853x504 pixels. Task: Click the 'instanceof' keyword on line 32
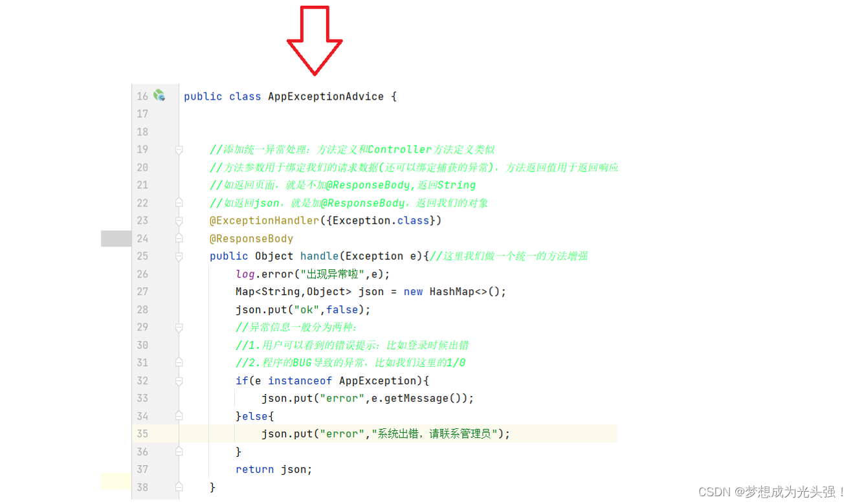(300, 380)
